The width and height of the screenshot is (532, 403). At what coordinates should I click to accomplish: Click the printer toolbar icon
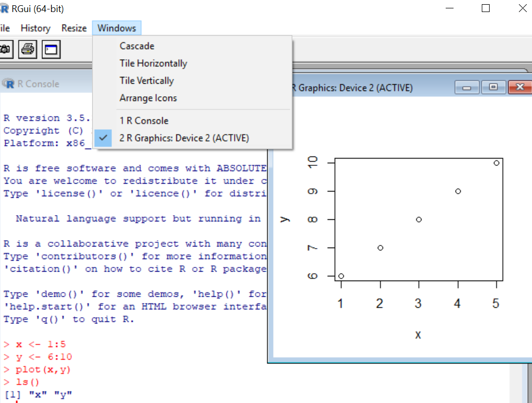point(28,50)
